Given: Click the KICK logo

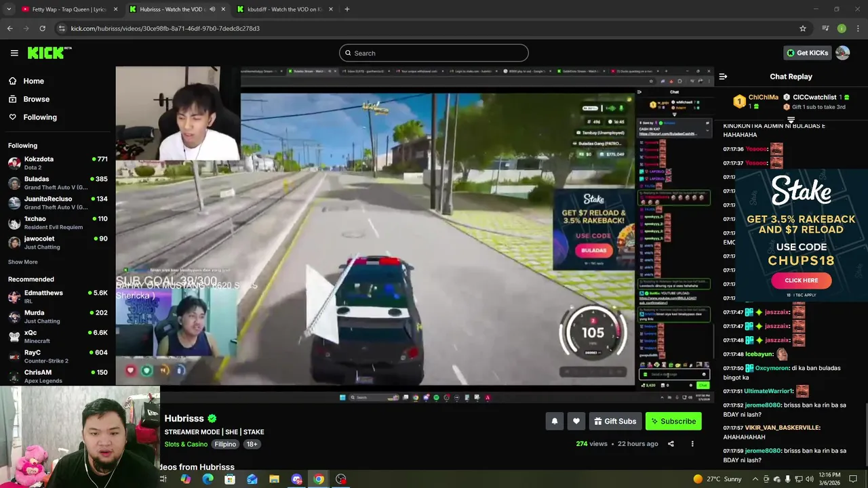Looking at the screenshot, I should click(x=50, y=53).
